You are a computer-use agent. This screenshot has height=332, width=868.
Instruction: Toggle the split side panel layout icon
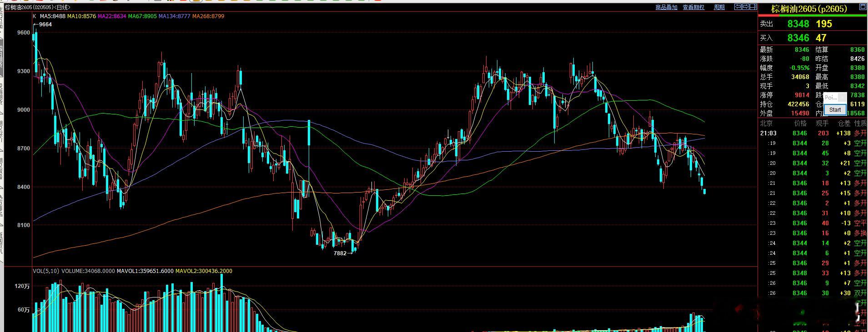click(753, 7)
